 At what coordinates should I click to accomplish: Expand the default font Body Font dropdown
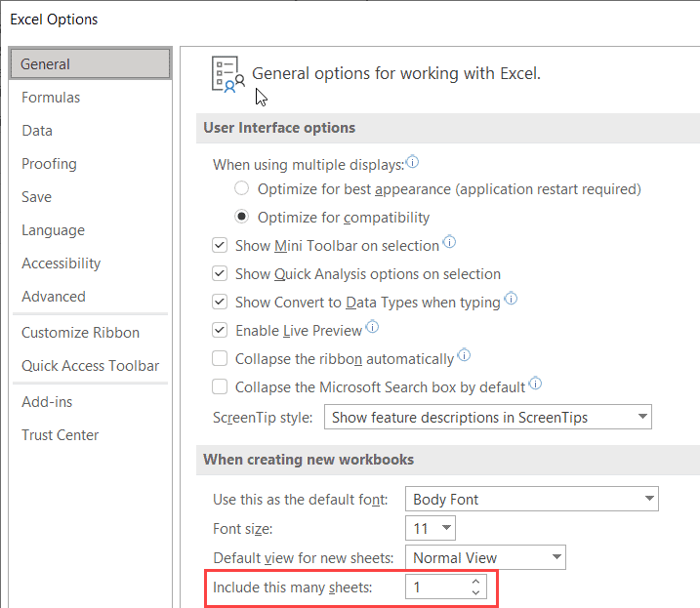531,500
